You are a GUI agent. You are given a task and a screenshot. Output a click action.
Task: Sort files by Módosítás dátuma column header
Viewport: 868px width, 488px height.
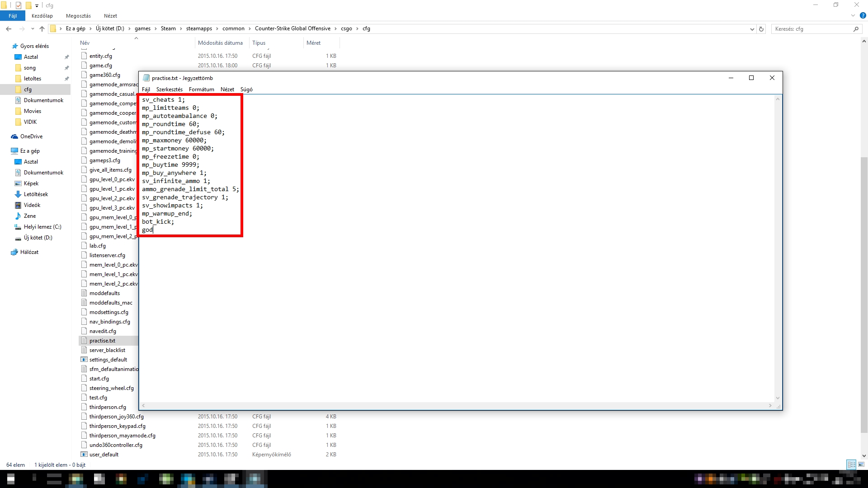coord(220,43)
